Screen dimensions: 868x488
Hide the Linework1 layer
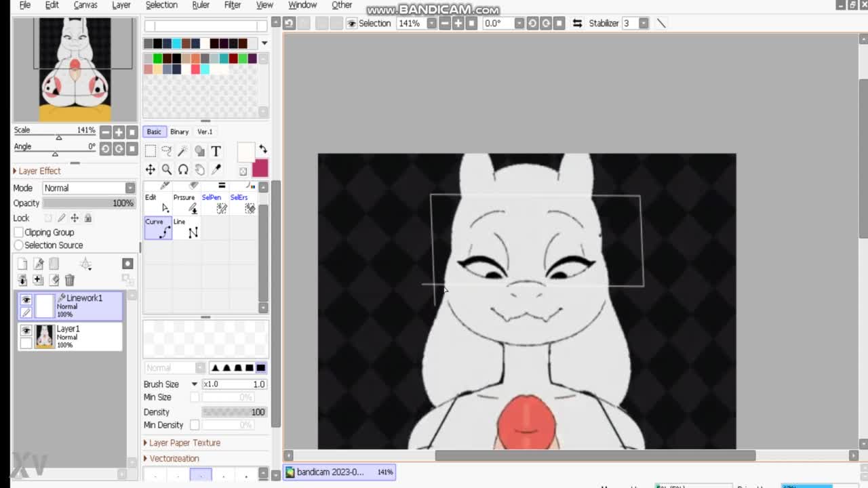pos(26,300)
